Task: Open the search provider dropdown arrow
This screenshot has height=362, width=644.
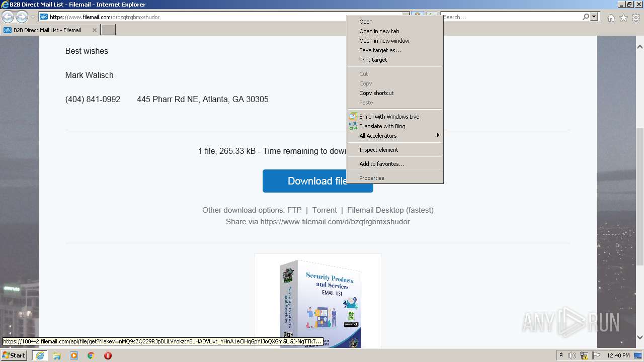Action: click(x=594, y=17)
